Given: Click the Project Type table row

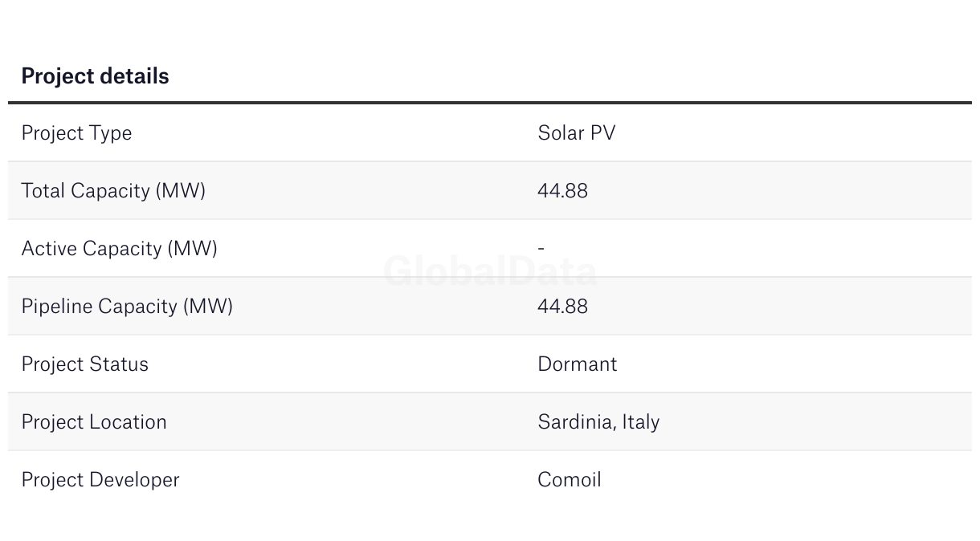Looking at the screenshot, I should (x=490, y=133).
